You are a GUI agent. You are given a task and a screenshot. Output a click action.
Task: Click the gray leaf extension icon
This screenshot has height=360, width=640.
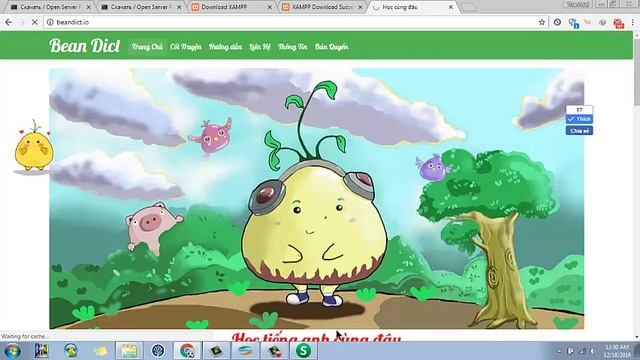click(602, 22)
